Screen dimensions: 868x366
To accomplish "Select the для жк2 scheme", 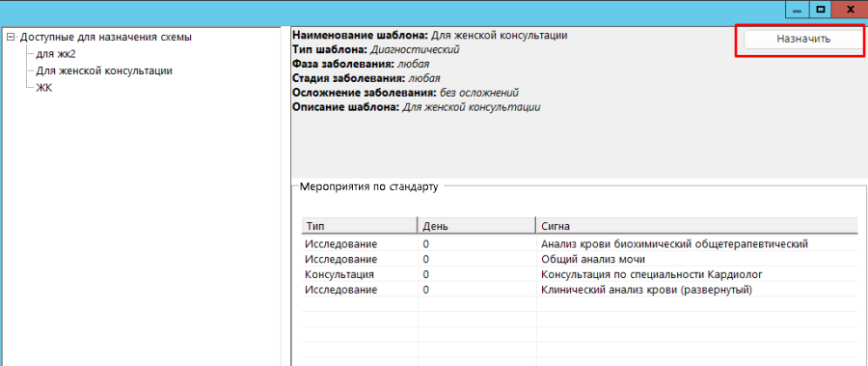I will [x=56, y=54].
